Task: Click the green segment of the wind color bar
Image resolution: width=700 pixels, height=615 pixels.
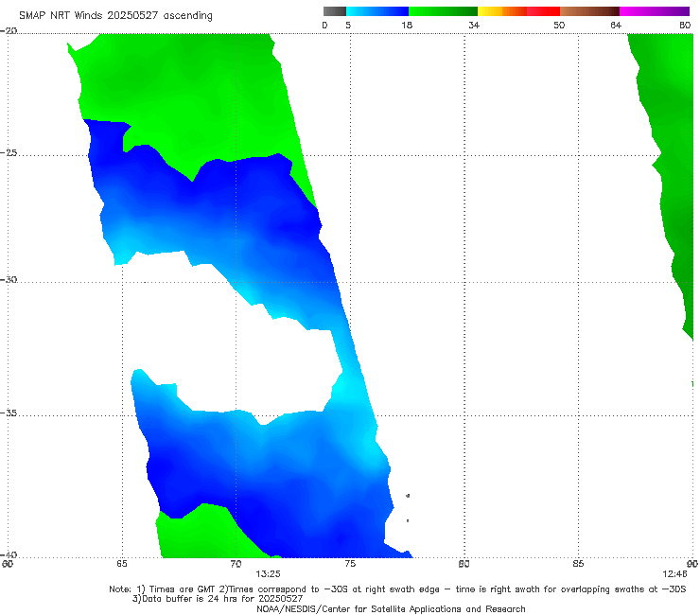Action: click(443, 11)
